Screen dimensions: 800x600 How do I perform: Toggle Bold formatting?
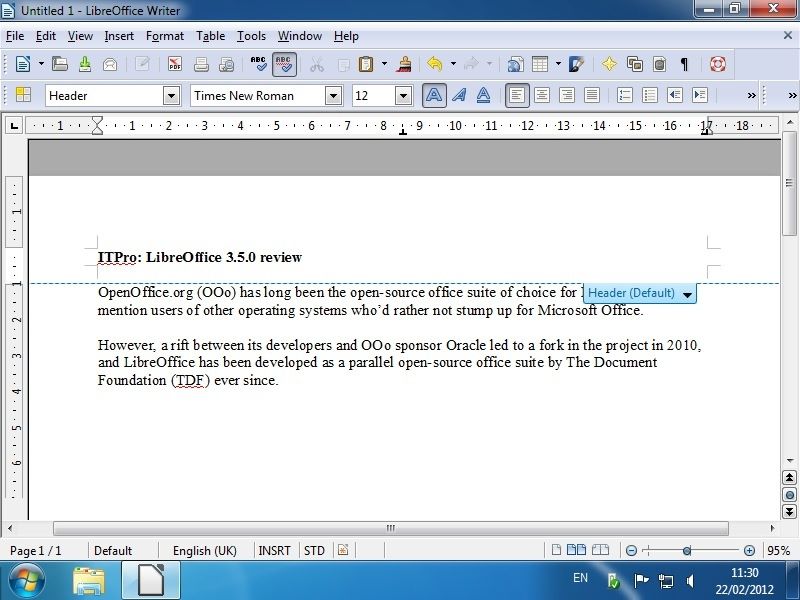434,95
